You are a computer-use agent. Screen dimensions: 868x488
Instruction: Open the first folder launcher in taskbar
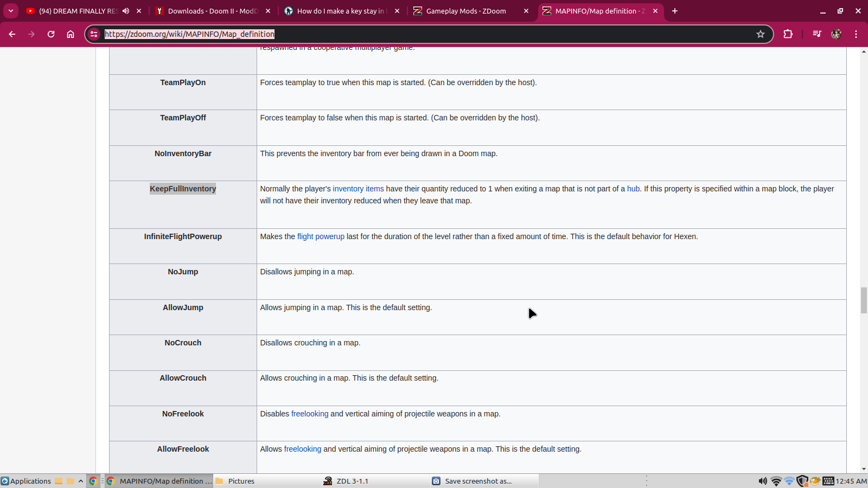[x=59, y=481]
